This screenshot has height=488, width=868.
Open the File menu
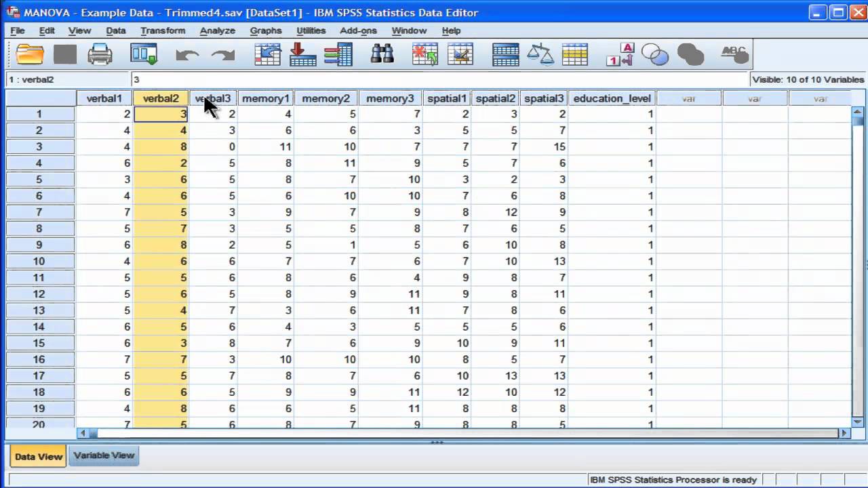[18, 30]
